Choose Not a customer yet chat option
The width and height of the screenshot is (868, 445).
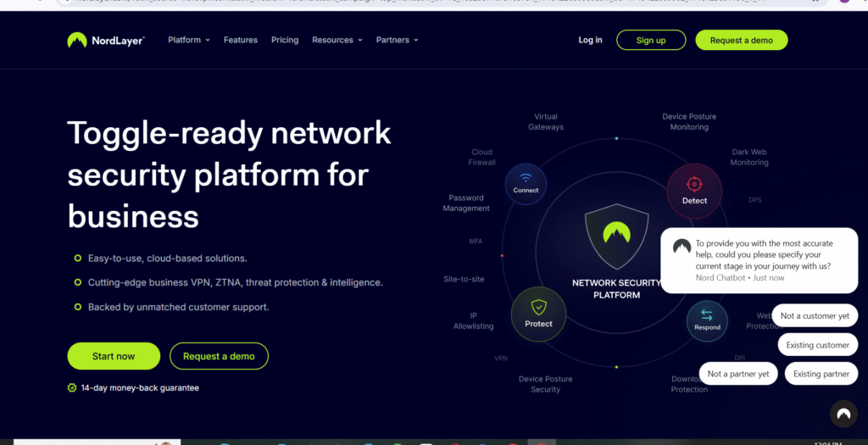point(815,315)
